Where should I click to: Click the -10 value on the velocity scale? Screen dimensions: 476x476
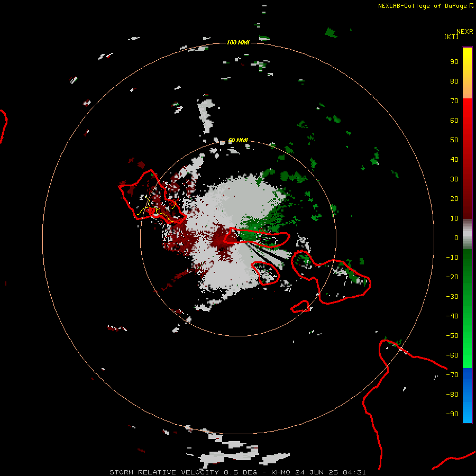tap(452, 258)
